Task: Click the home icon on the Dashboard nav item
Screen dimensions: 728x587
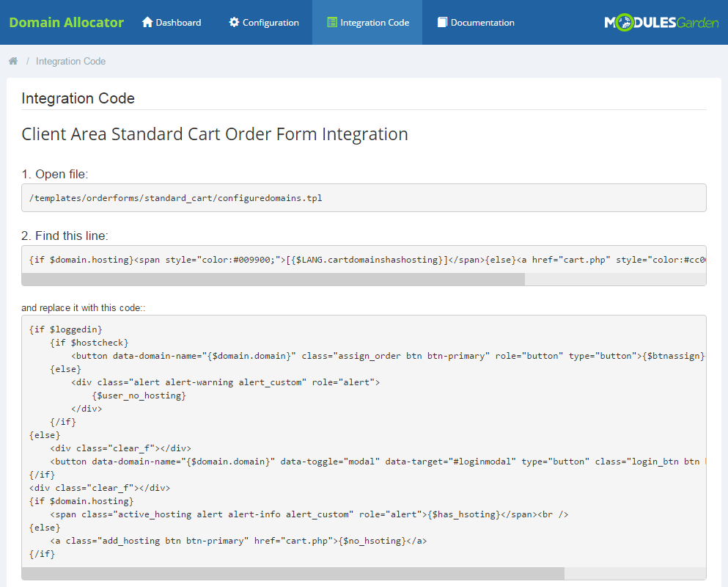Action: point(148,22)
